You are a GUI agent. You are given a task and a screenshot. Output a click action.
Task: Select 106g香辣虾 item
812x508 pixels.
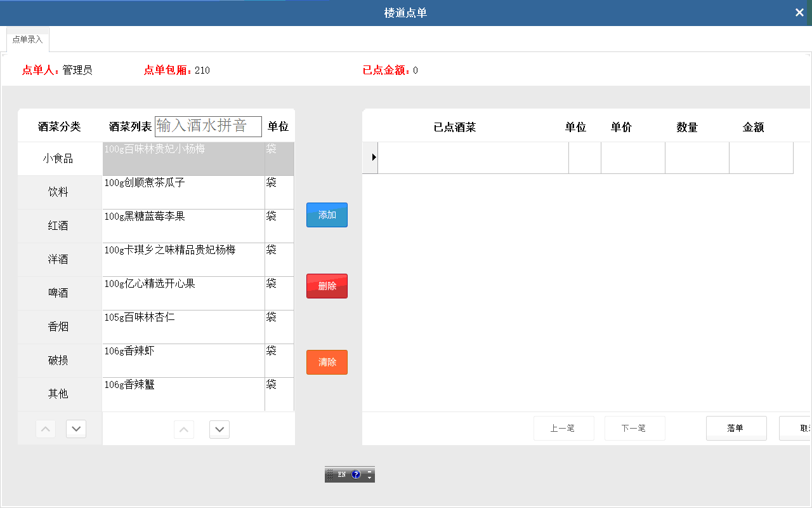click(x=183, y=361)
